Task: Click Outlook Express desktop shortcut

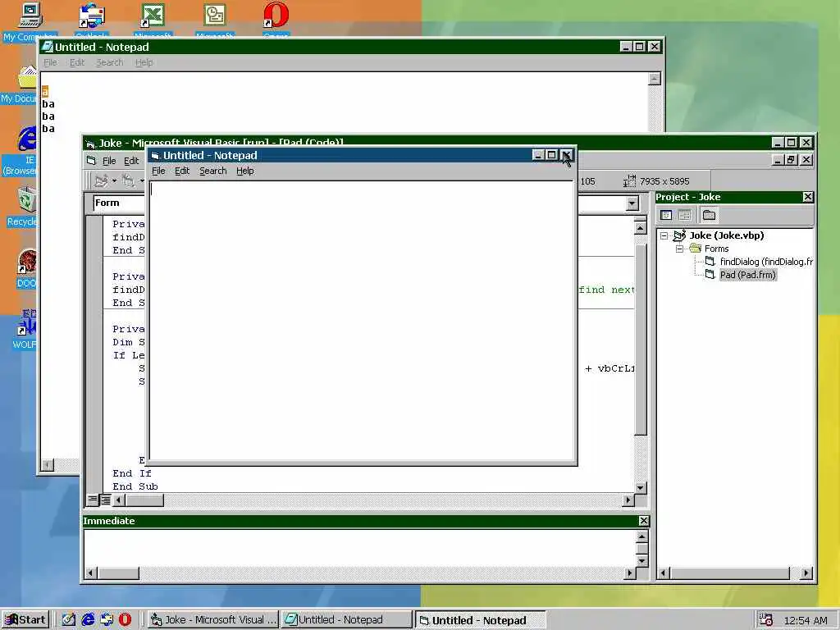Action: click(x=92, y=15)
